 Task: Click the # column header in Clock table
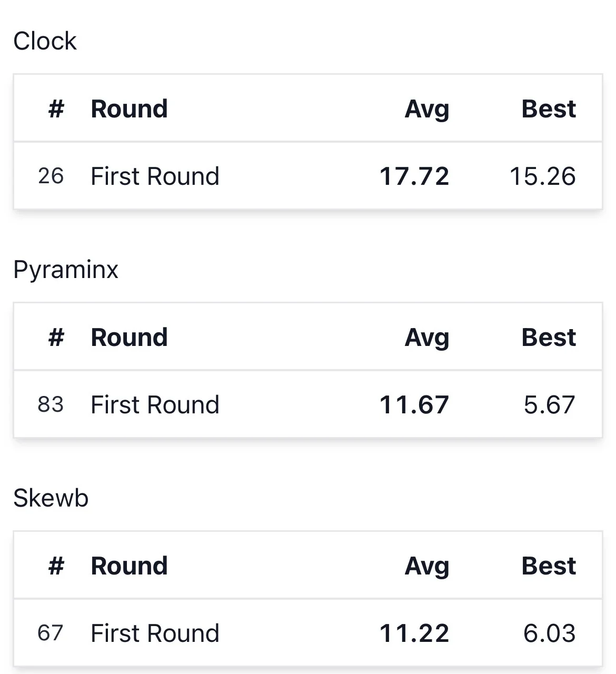[x=56, y=109]
